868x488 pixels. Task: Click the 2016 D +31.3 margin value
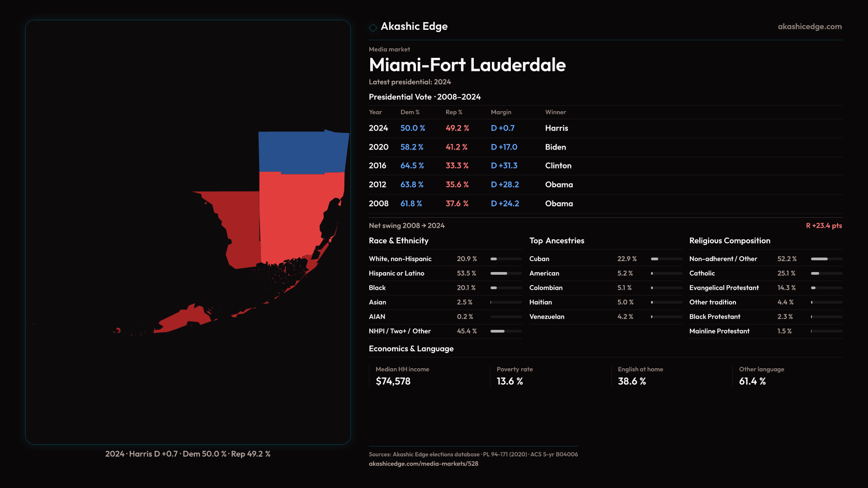504,166
